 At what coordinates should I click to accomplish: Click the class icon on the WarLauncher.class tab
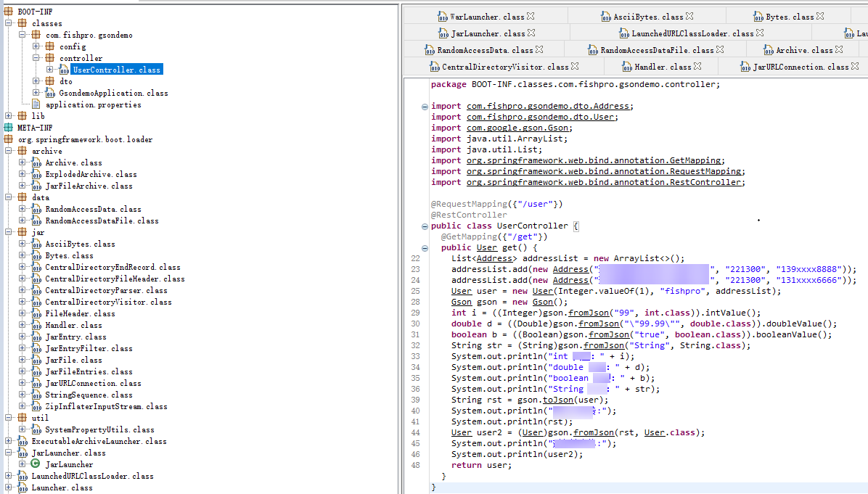click(x=442, y=16)
